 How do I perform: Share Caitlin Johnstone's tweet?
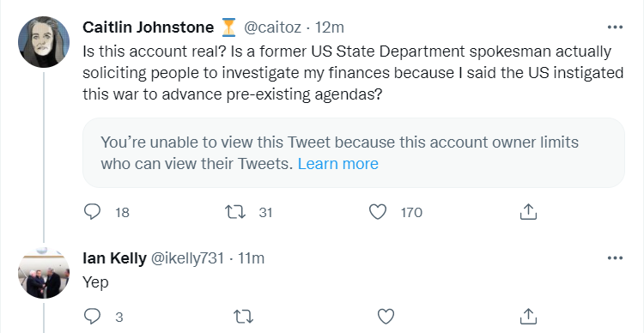click(529, 211)
